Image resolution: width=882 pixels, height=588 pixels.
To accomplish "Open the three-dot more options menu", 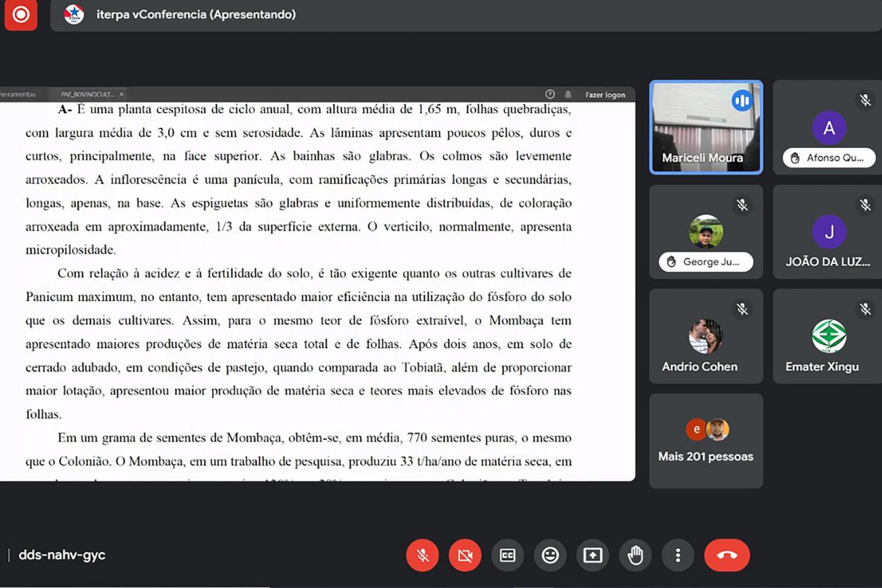I will coord(677,555).
